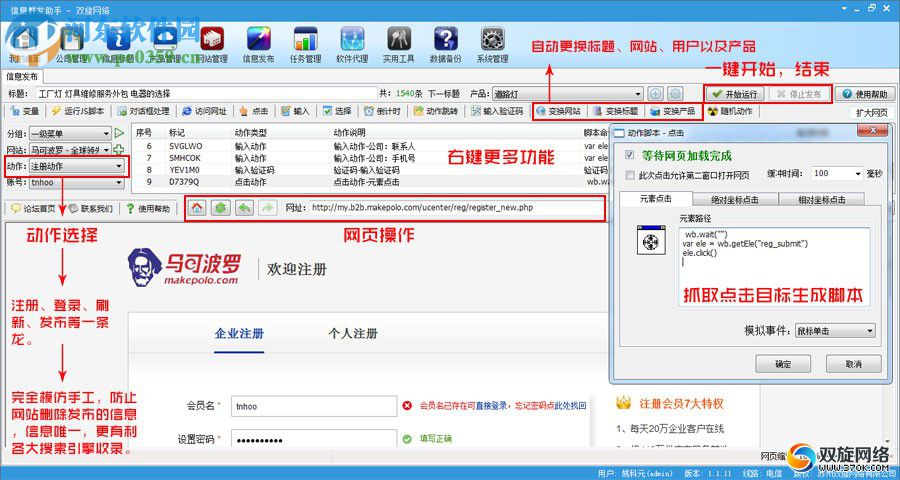Click 确定 in the 动作脚本 dialog
900x480 pixels.
[x=783, y=364]
